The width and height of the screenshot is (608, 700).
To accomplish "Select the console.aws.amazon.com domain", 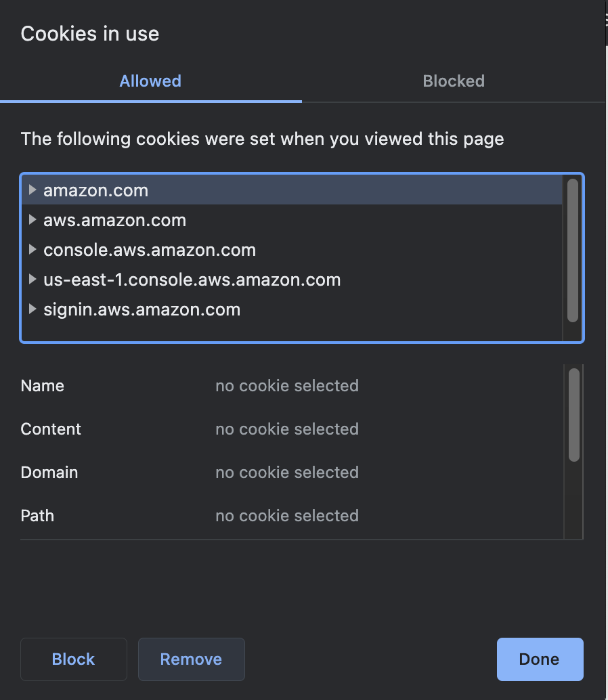I will coord(149,250).
